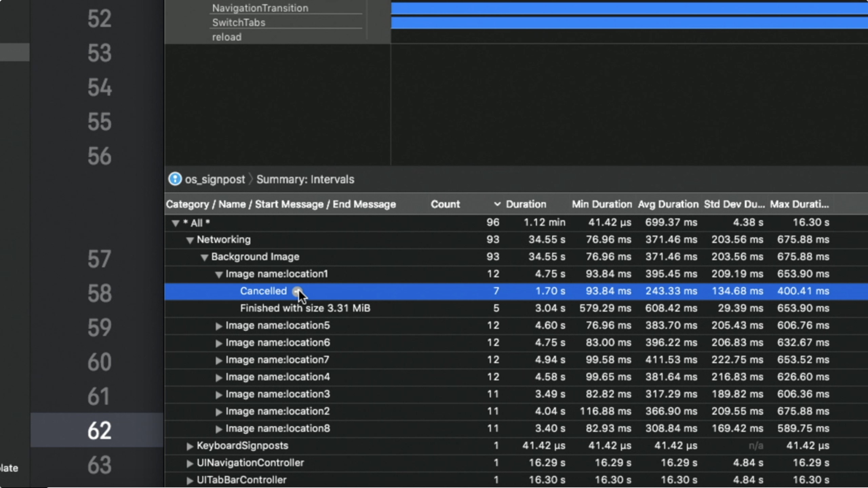This screenshot has width=868, height=488.
Task: Select the SwitchTabs track label
Action: tap(239, 22)
